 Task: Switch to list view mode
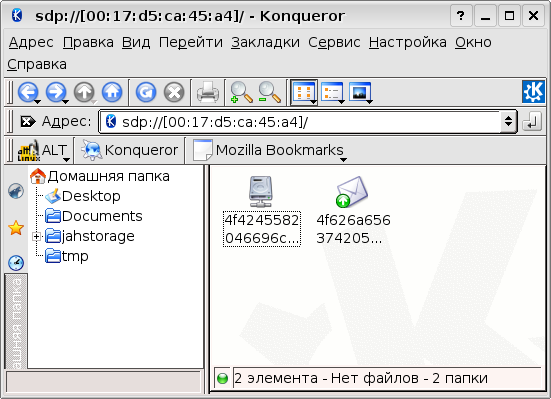pyautogui.click(x=332, y=92)
